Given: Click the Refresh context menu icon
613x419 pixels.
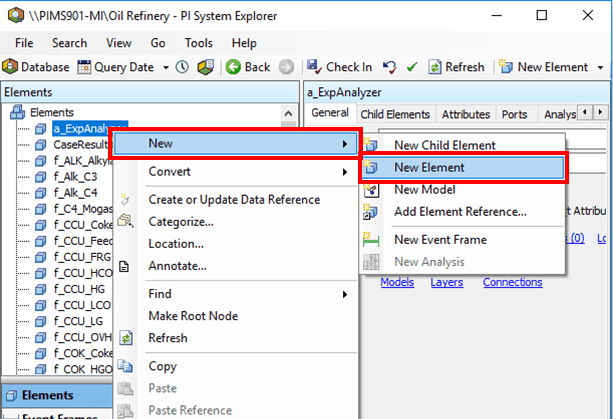Looking at the screenshot, I should pyautogui.click(x=126, y=338).
